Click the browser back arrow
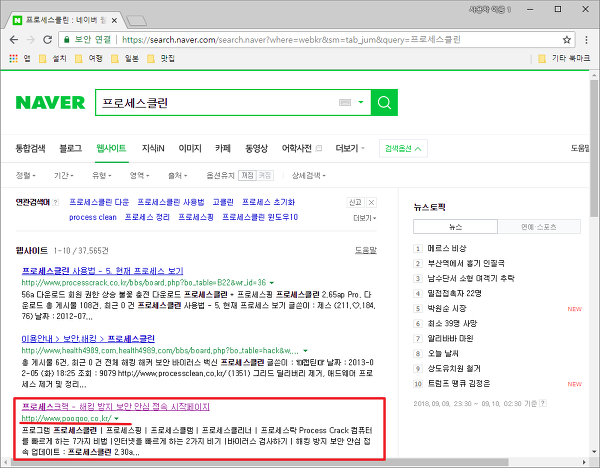600x468 pixels. coord(14,40)
